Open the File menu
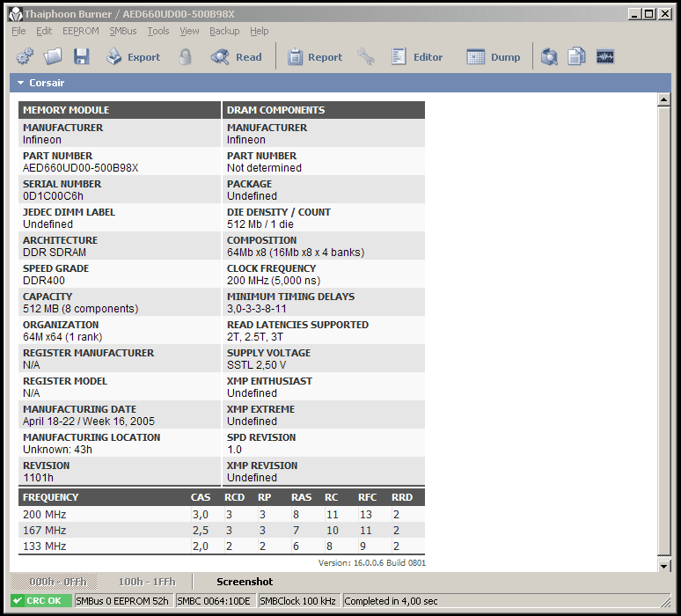681x616 pixels. (x=18, y=32)
